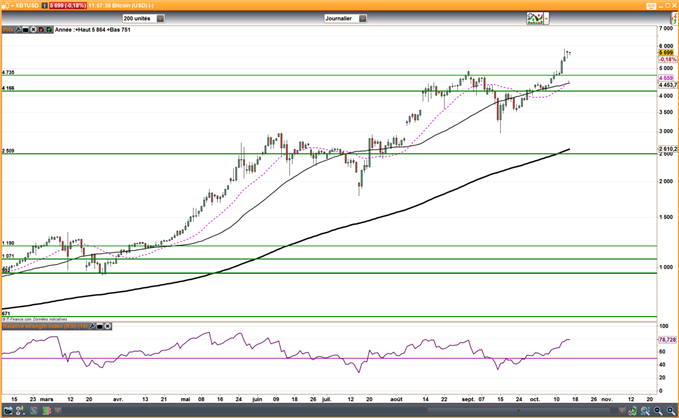Viewport: 679px width, 418px height.
Task: Open the 200 unités dropdown arrow
Action: coord(160,19)
